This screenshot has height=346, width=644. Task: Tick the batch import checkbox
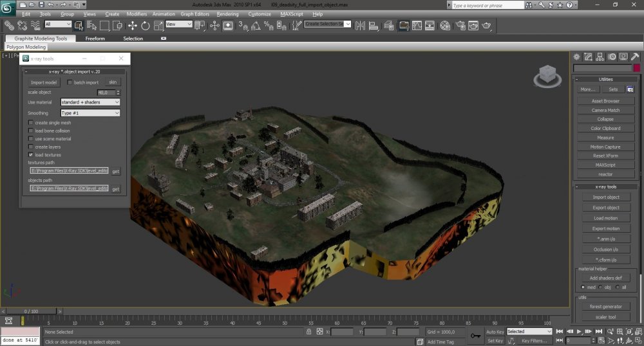click(x=70, y=82)
